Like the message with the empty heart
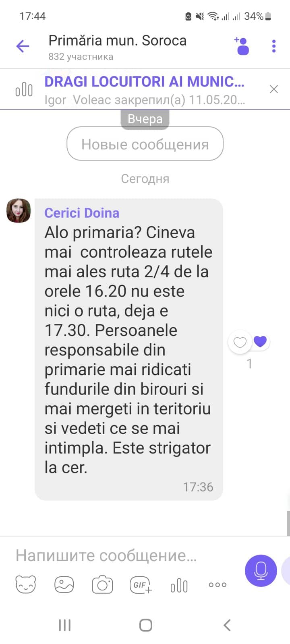 (240, 343)
